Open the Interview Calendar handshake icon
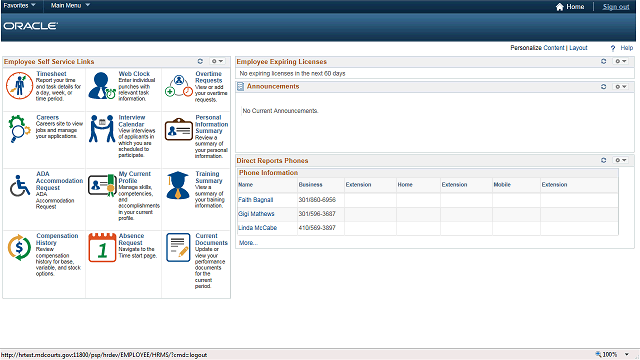 click(102, 129)
